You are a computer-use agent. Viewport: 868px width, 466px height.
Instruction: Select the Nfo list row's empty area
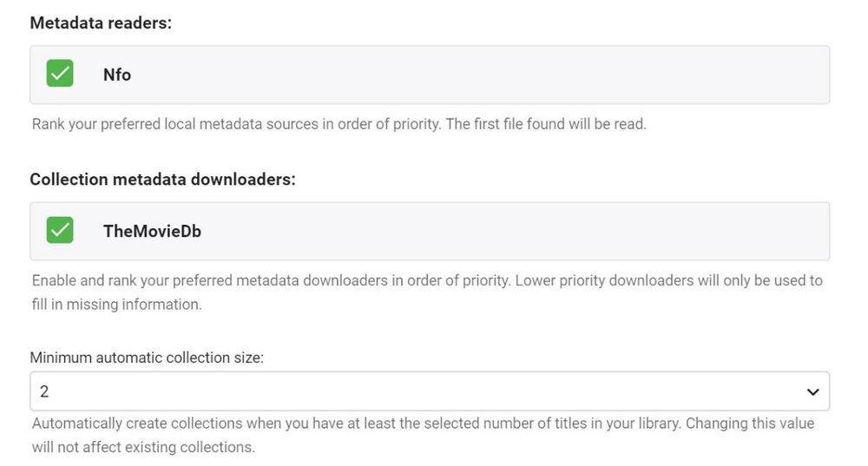[x=521, y=75]
